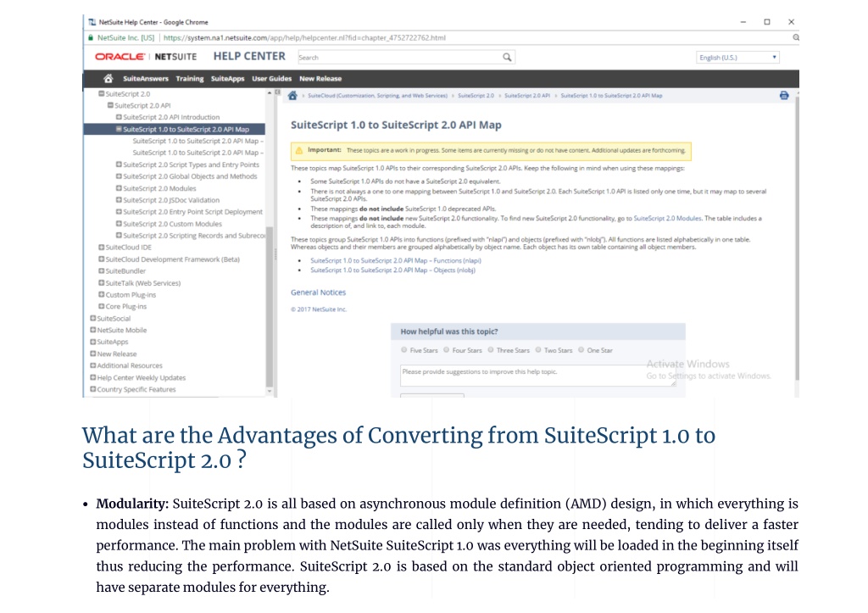Select New Release item in left tree
868x613 pixels.
point(117,354)
